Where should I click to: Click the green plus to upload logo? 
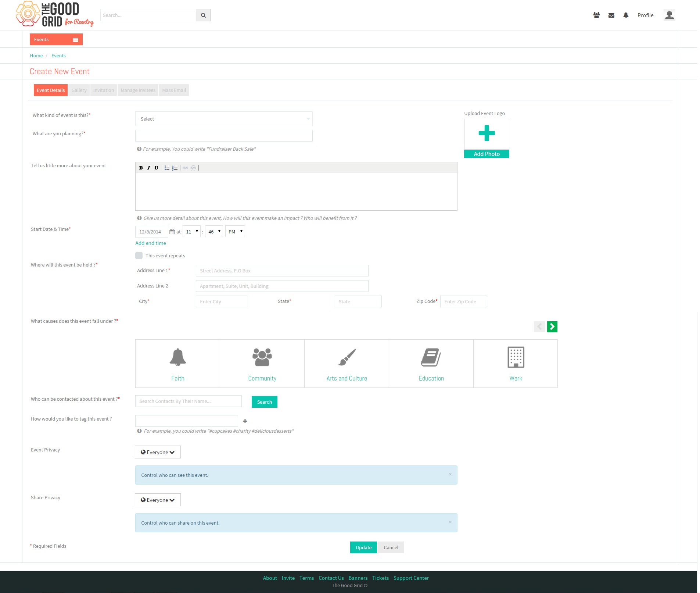click(487, 133)
